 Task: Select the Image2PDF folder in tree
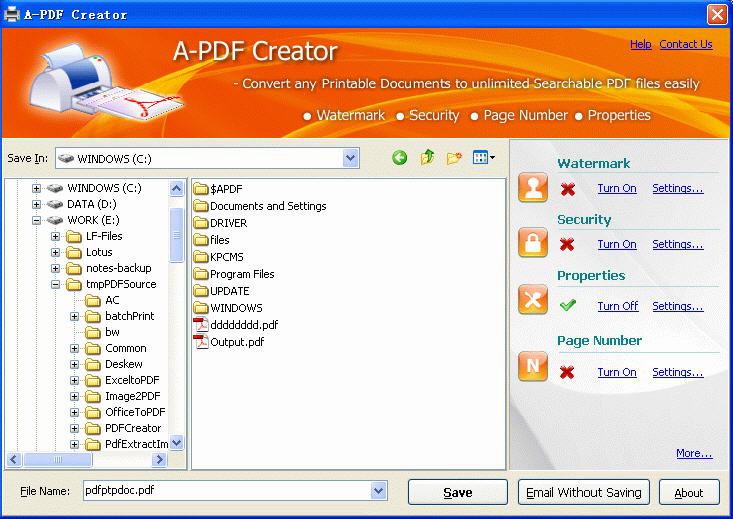pos(123,396)
